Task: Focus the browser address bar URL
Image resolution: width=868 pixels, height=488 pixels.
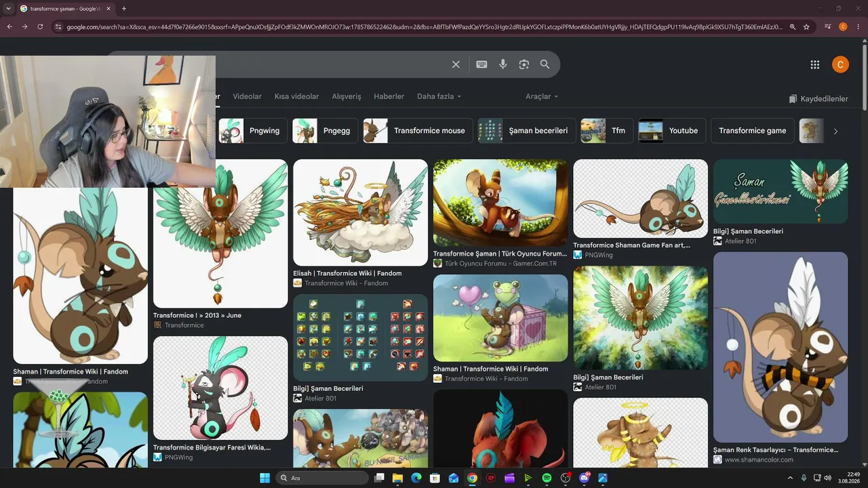Action: click(424, 27)
